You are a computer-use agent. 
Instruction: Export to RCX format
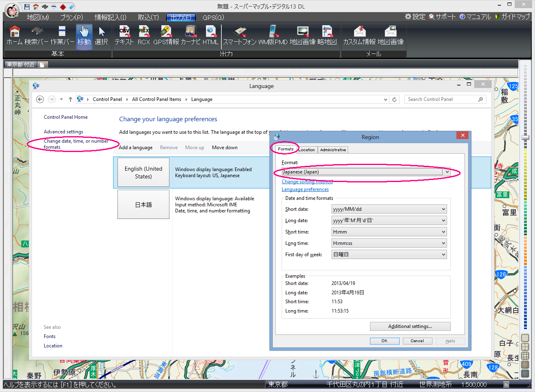[144, 35]
